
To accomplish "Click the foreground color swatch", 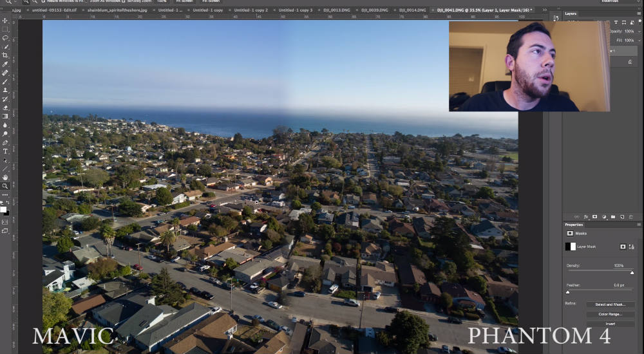I will [x=3, y=209].
